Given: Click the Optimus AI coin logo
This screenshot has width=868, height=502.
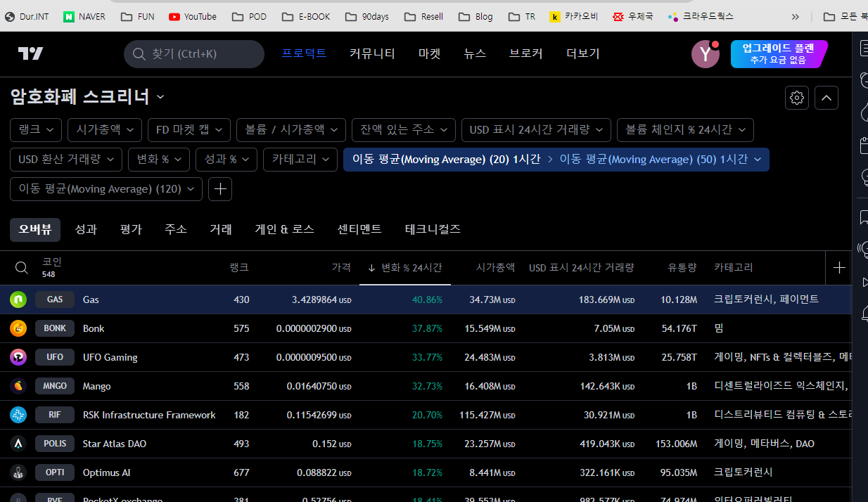Looking at the screenshot, I should click(18, 472).
